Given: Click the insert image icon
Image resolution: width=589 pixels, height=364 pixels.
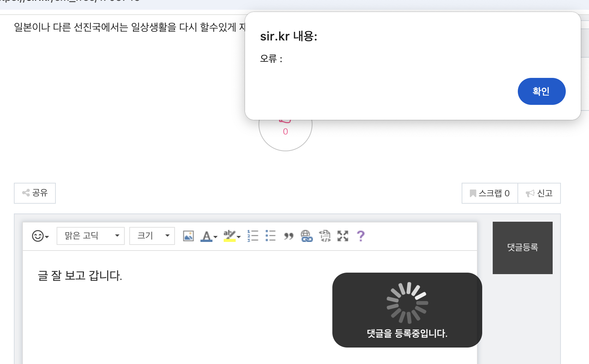Looking at the screenshot, I should [188, 236].
